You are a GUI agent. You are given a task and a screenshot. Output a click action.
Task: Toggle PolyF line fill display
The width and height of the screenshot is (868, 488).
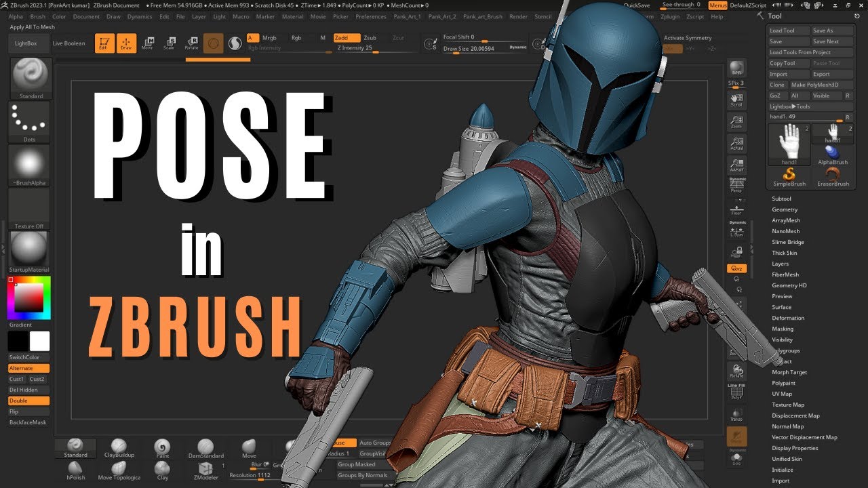point(737,393)
